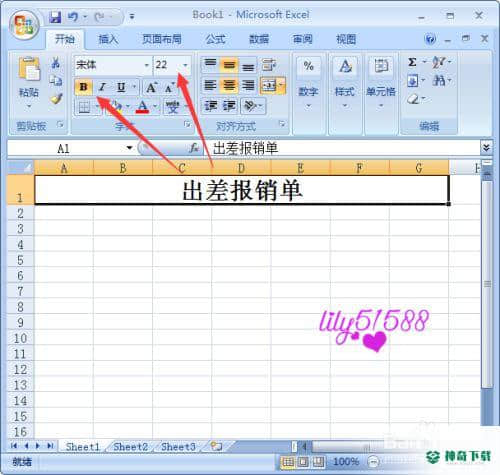
Task: Open the font size 22 dropdown
Action: (186, 65)
